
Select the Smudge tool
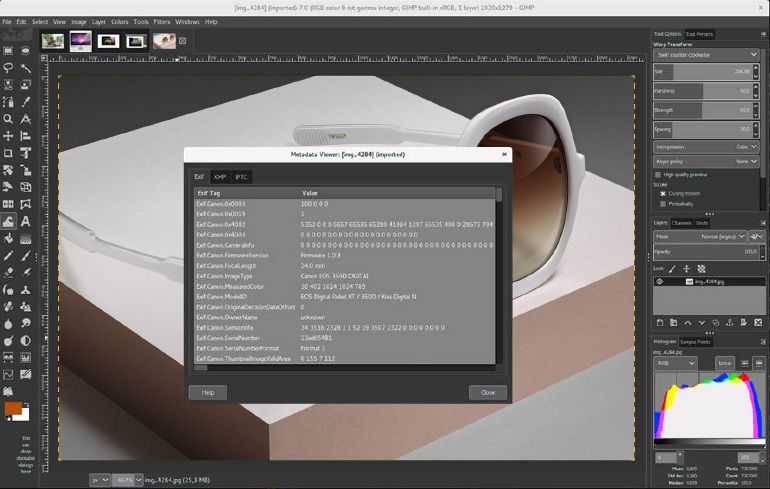coord(26,324)
